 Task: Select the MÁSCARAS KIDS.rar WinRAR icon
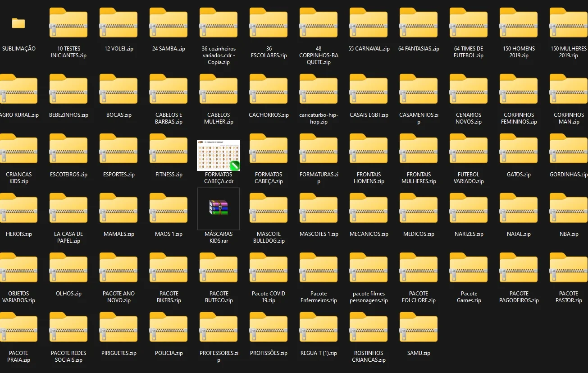(x=219, y=208)
